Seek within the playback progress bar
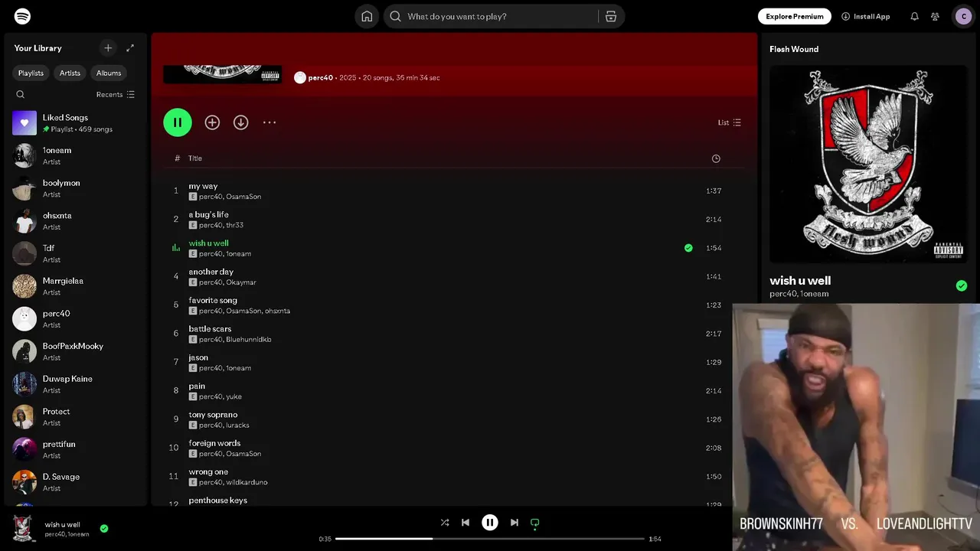The image size is (980, 551). 490,539
